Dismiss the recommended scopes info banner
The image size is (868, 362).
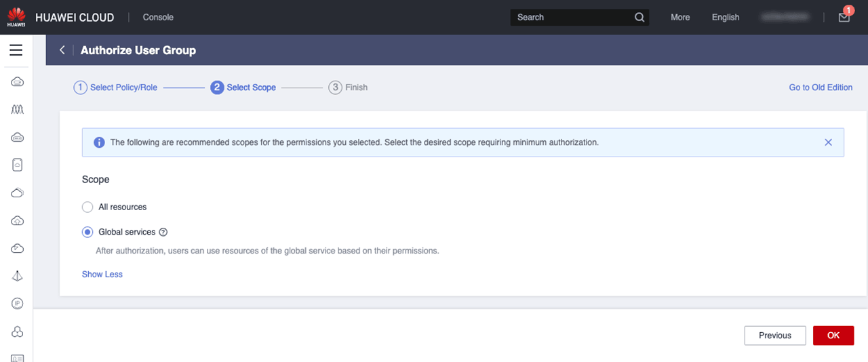pos(828,142)
